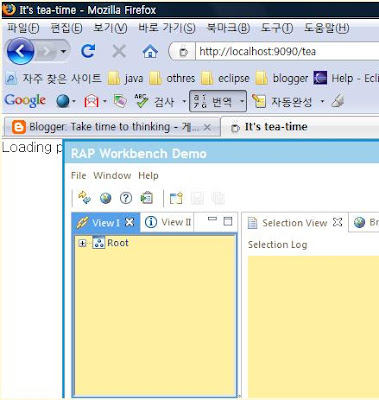Open dropdown arrow beside 자동완성
The image size is (379, 400).
(x=322, y=101)
